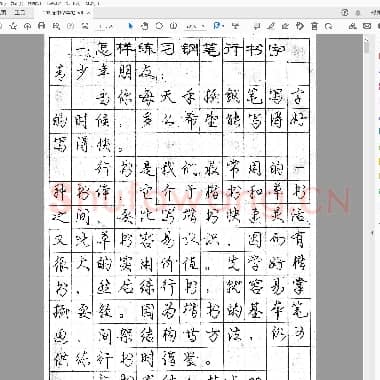Send the file by email

tap(367, 26)
